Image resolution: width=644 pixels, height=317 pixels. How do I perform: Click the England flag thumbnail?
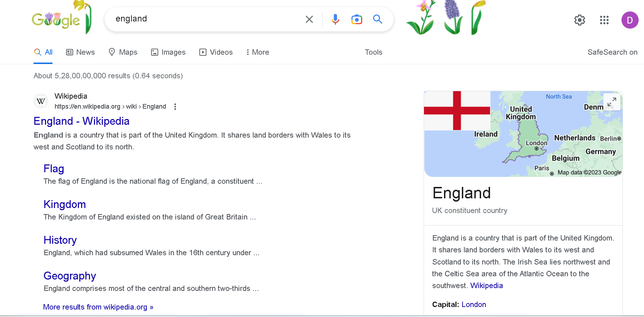(457, 110)
